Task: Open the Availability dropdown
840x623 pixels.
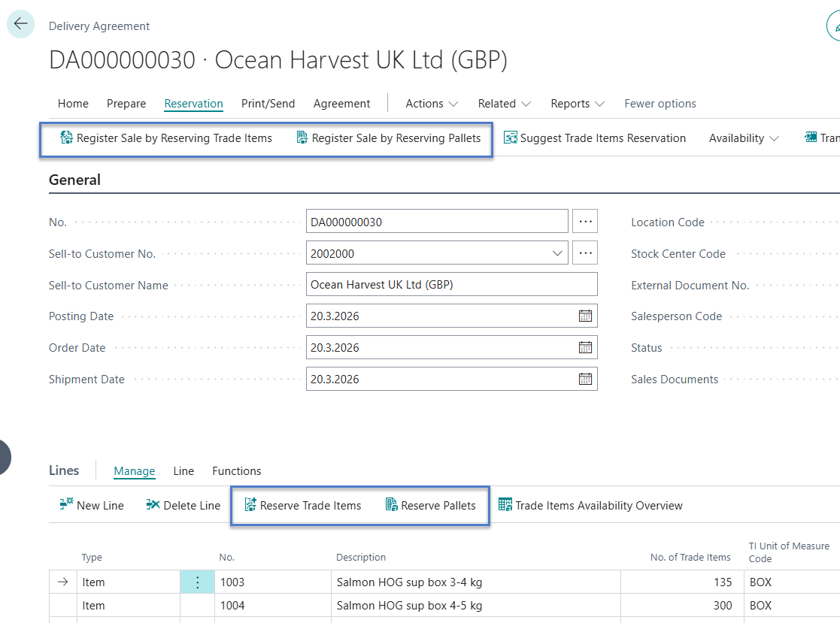Action: pyautogui.click(x=743, y=138)
